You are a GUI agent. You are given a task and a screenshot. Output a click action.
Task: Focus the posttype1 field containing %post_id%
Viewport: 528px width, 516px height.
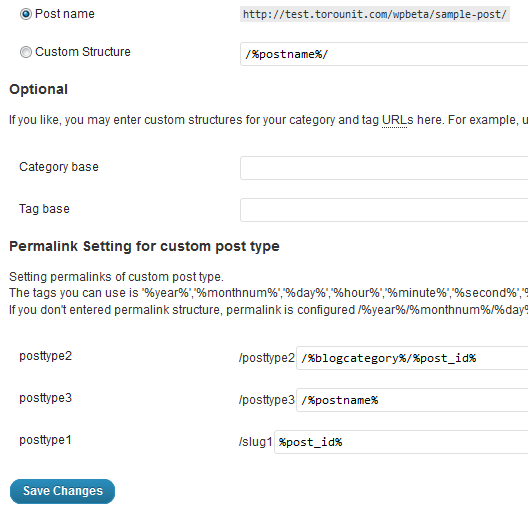(401, 442)
